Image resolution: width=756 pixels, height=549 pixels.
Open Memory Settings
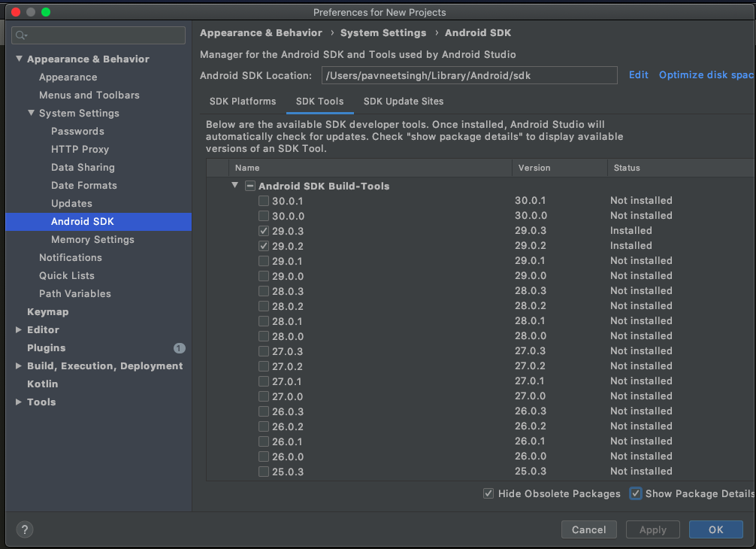92,239
